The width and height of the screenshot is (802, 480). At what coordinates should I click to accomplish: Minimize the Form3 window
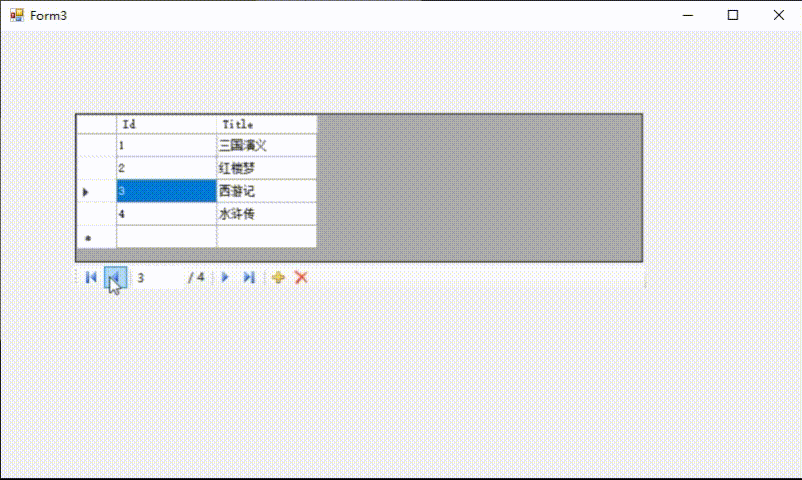(688, 15)
